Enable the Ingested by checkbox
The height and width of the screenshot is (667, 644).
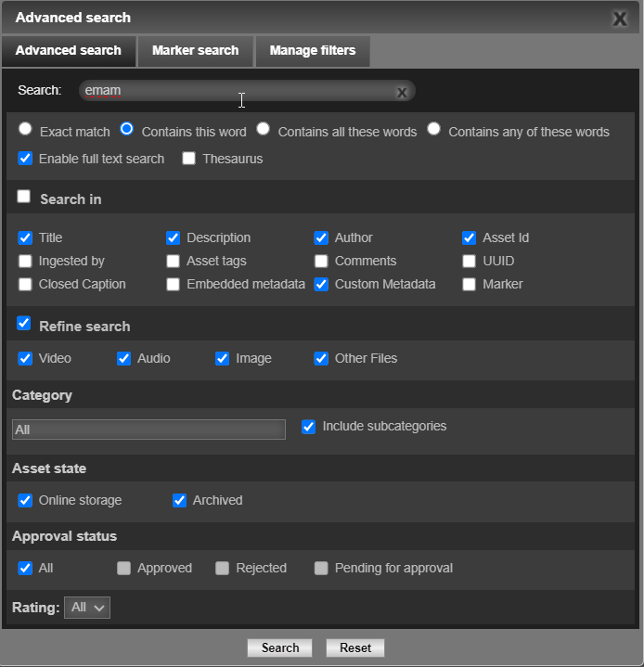25,262
